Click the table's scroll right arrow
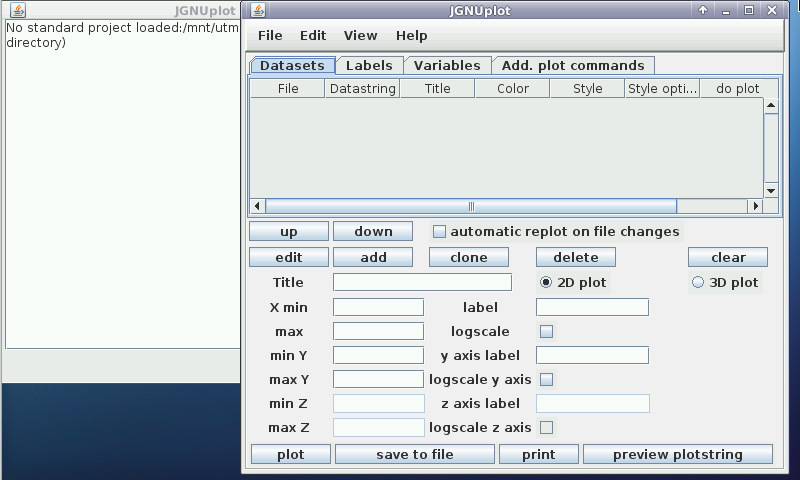 [756, 206]
